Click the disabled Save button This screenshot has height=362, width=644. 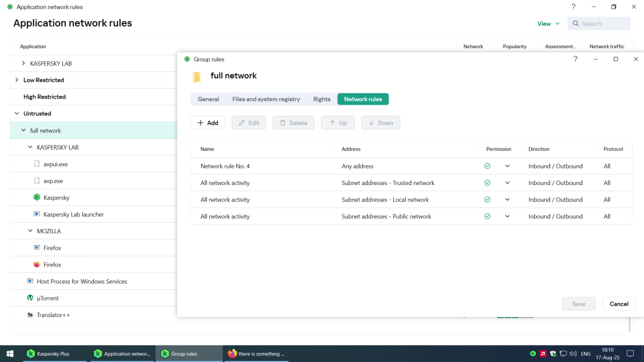(579, 304)
